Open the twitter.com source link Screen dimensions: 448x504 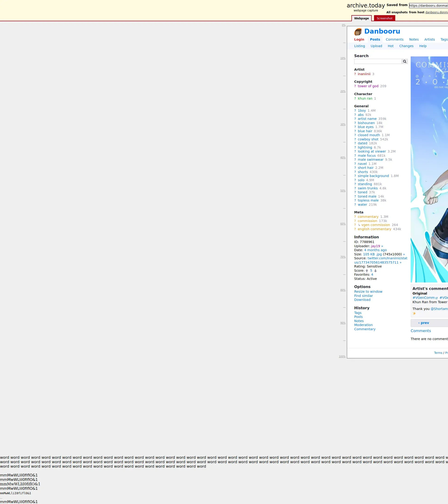(x=381, y=260)
